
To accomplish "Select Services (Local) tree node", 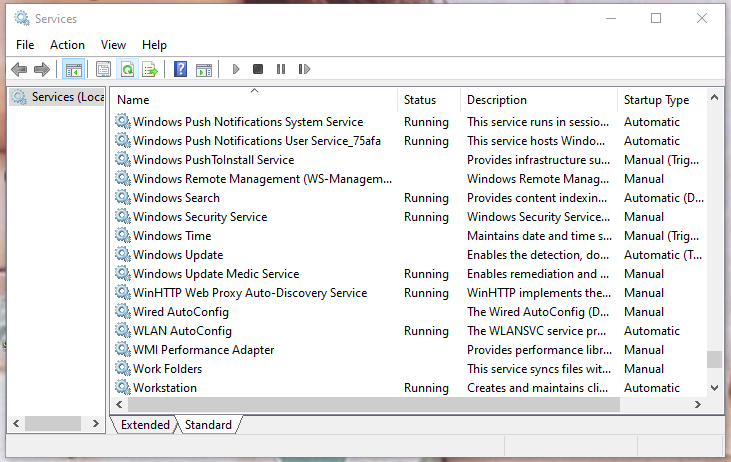I will 58,97.
